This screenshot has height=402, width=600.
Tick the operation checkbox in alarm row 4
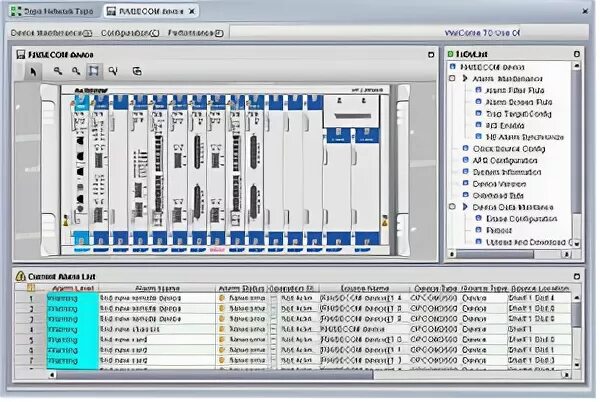274,329
